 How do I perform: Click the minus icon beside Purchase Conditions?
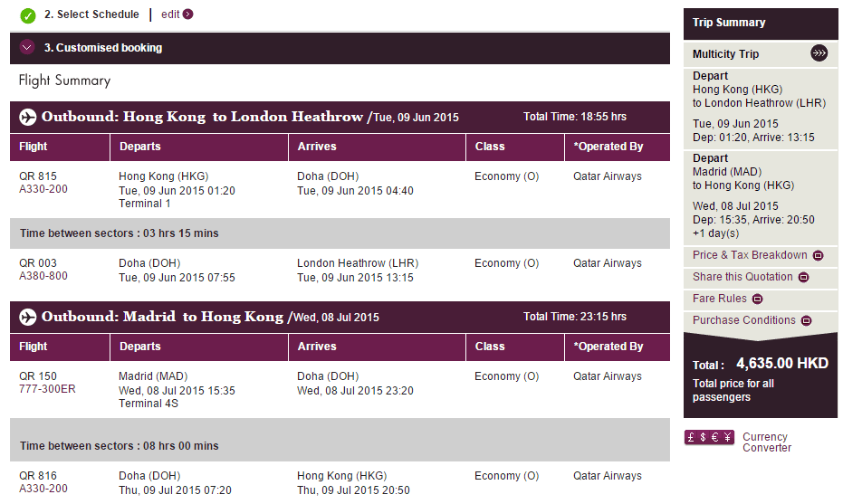[x=806, y=320]
